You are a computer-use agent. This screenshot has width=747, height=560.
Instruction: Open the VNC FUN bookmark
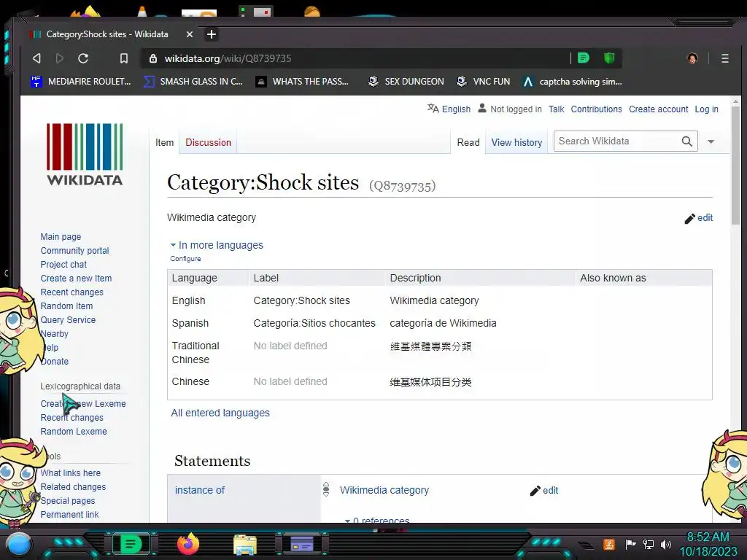coord(483,82)
